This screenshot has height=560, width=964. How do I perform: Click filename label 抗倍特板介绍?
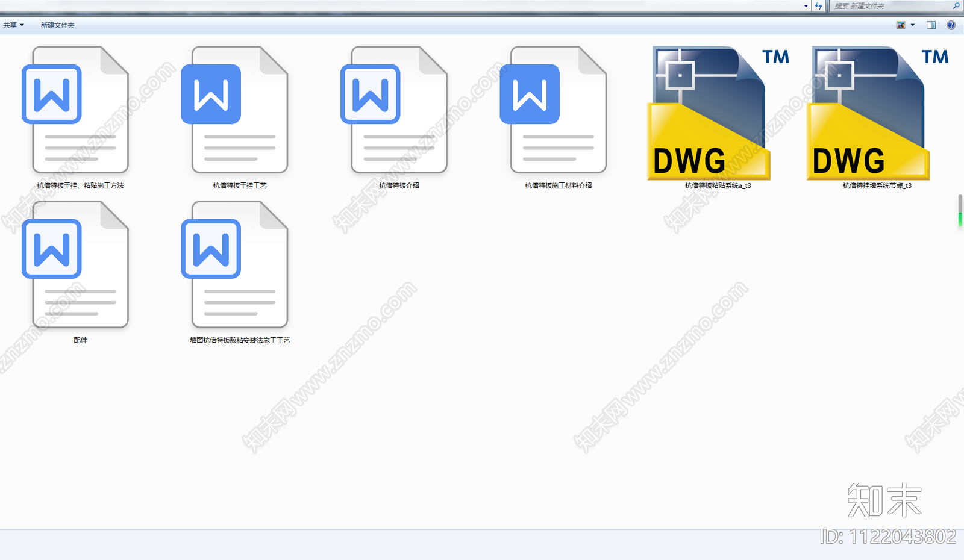tap(399, 185)
